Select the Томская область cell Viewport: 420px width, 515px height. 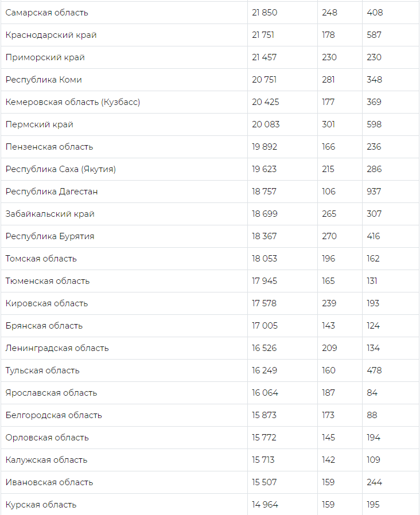[41, 259]
